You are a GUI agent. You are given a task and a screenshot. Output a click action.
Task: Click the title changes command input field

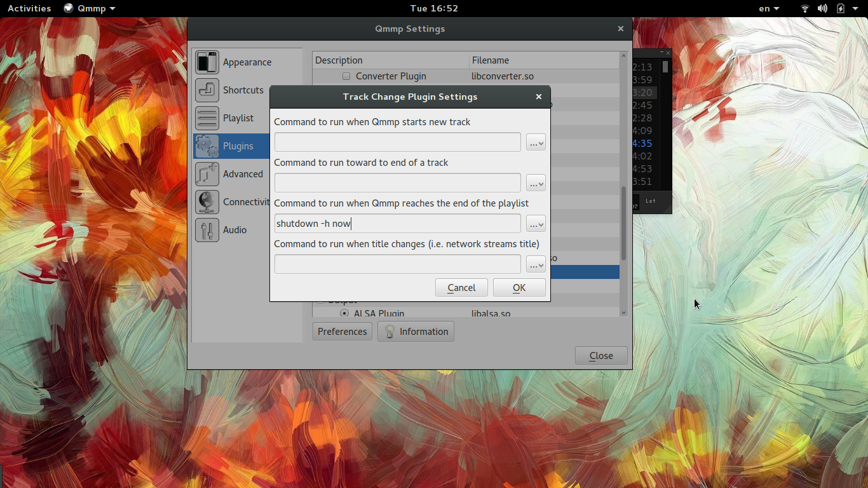click(x=398, y=264)
